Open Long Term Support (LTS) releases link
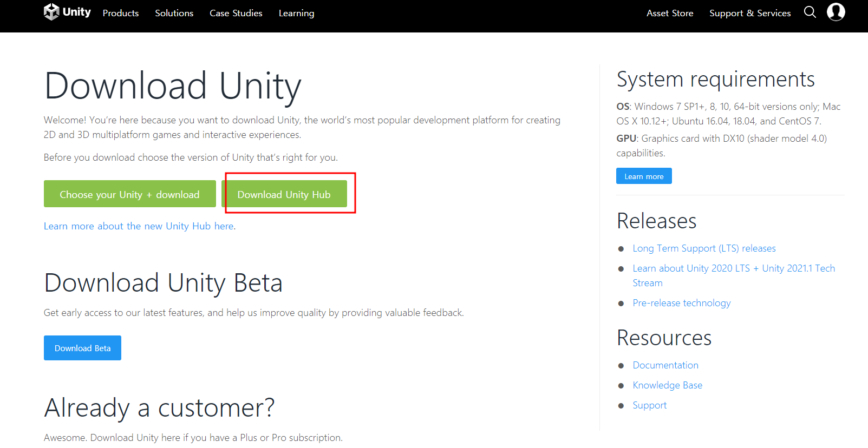The width and height of the screenshot is (868, 448). pos(704,248)
